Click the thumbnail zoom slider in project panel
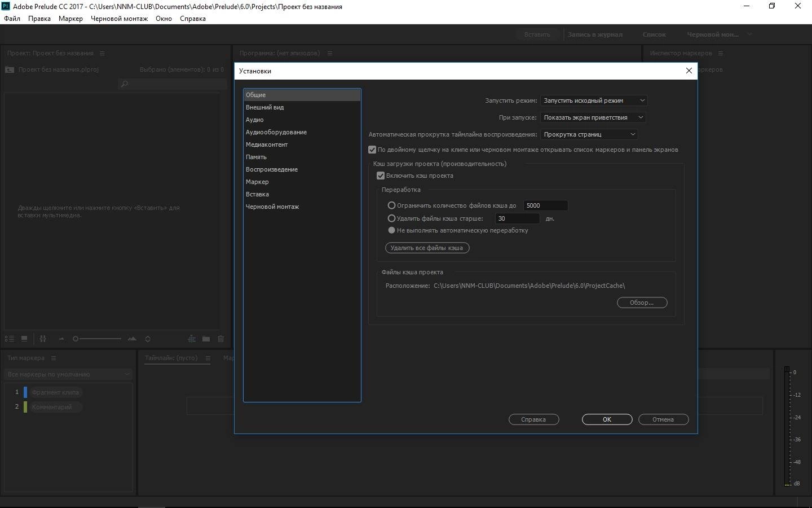The width and height of the screenshot is (812, 508). coord(97,339)
